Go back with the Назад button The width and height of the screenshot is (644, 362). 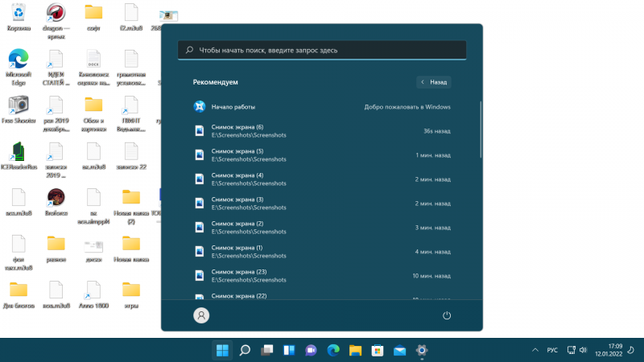[434, 82]
